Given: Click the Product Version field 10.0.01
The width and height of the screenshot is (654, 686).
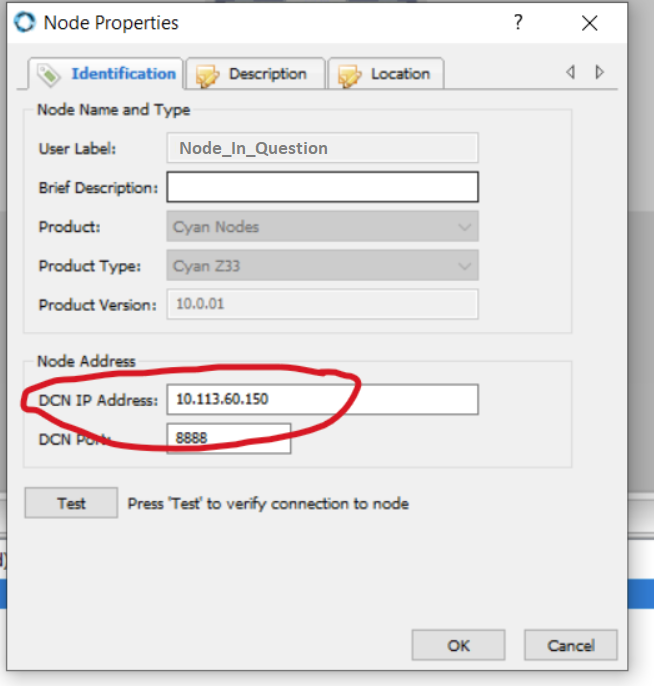Looking at the screenshot, I should (x=322, y=304).
